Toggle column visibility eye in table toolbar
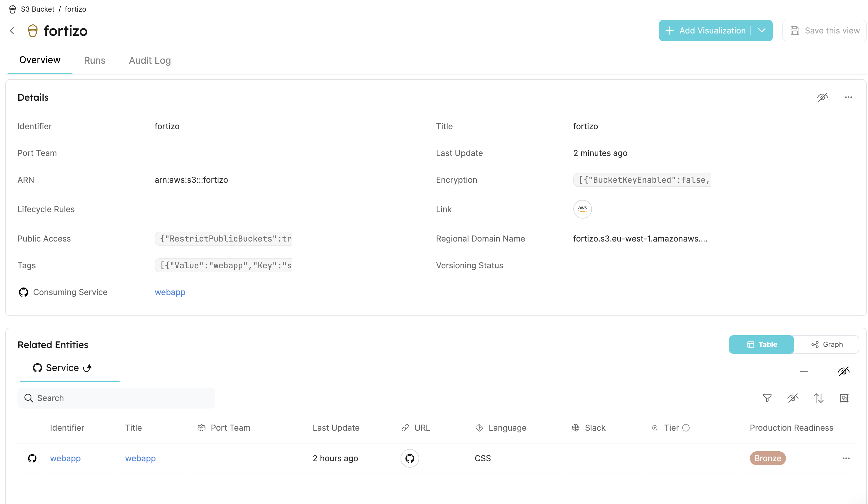The height and width of the screenshot is (504, 868). [x=793, y=398]
